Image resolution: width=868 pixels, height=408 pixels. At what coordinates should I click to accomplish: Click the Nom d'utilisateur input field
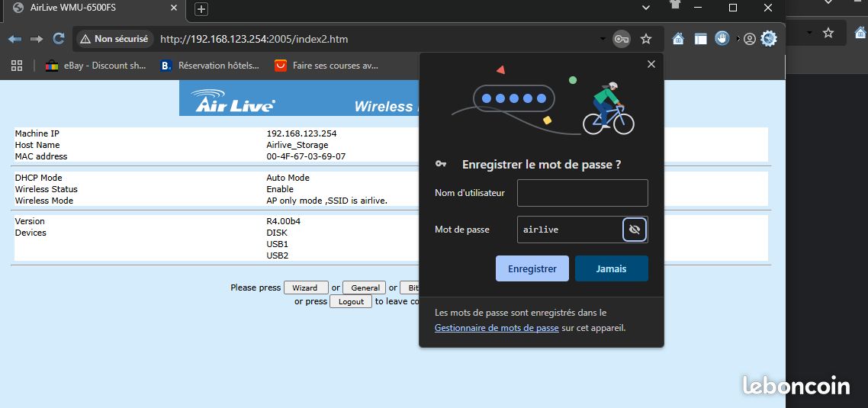point(583,193)
